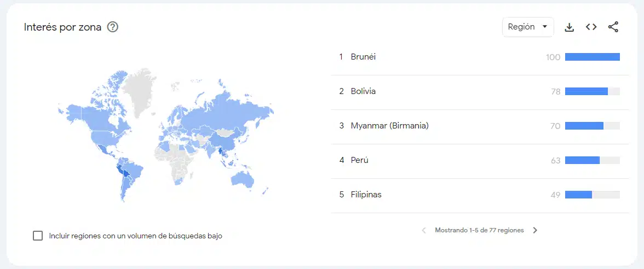Download the region data as CSV
This screenshot has height=269, width=644.
point(570,27)
